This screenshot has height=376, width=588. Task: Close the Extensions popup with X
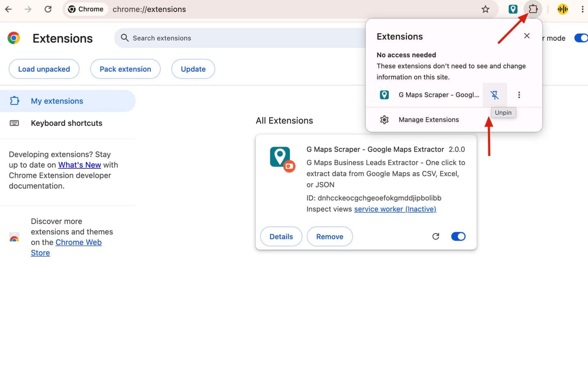pos(527,36)
